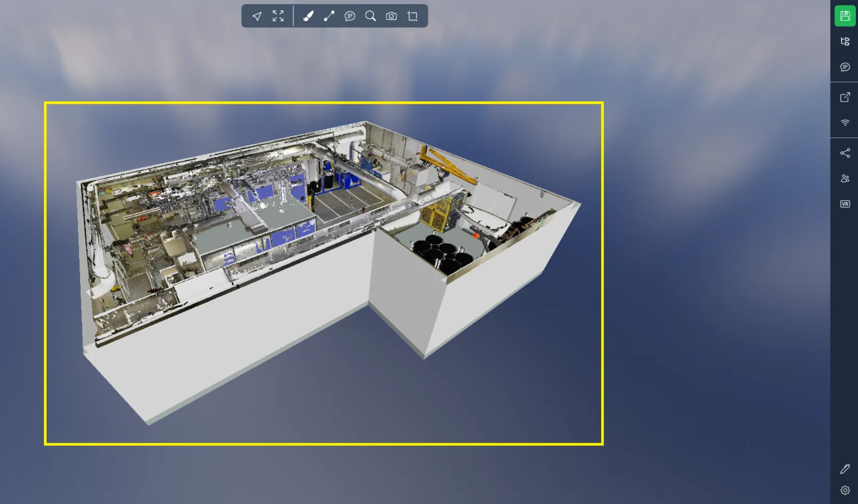Select the paint brush tool
Screen dimensions: 858x504
tap(308, 16)
